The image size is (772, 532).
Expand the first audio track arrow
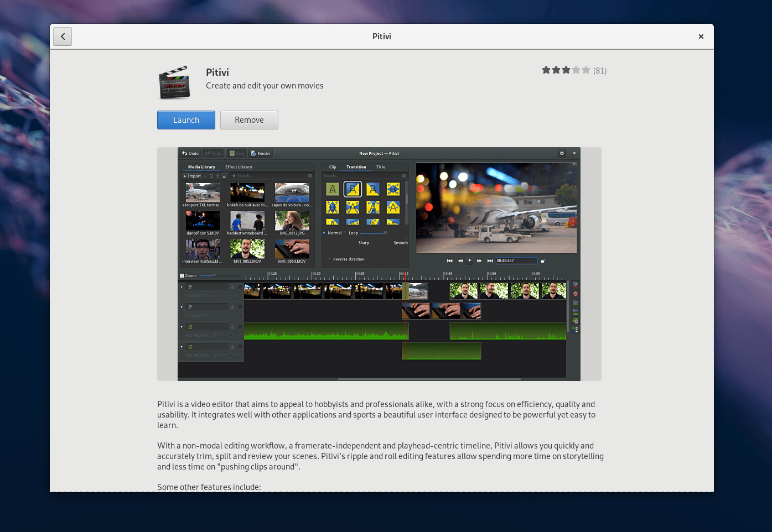coord(182,327)
